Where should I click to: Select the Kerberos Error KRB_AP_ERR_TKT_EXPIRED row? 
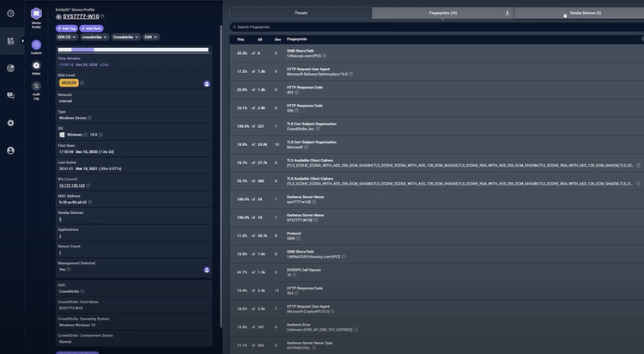point(437,327)
